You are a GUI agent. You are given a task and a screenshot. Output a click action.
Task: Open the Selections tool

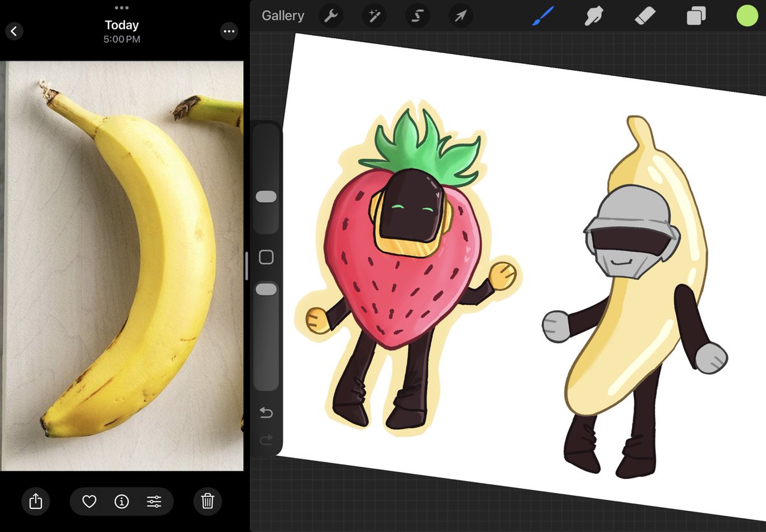tap(417, 15)
